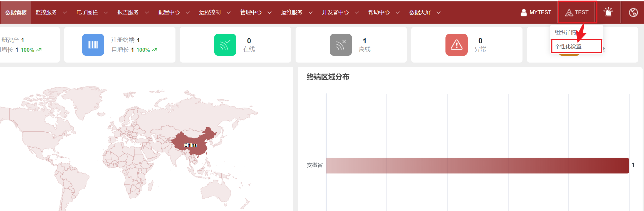Image resolution: width=644 pixels, height=211 pixels.
Task: Click the red abnormal warning triangle icon
Action: pyautogui.click(x=456, y=45)
